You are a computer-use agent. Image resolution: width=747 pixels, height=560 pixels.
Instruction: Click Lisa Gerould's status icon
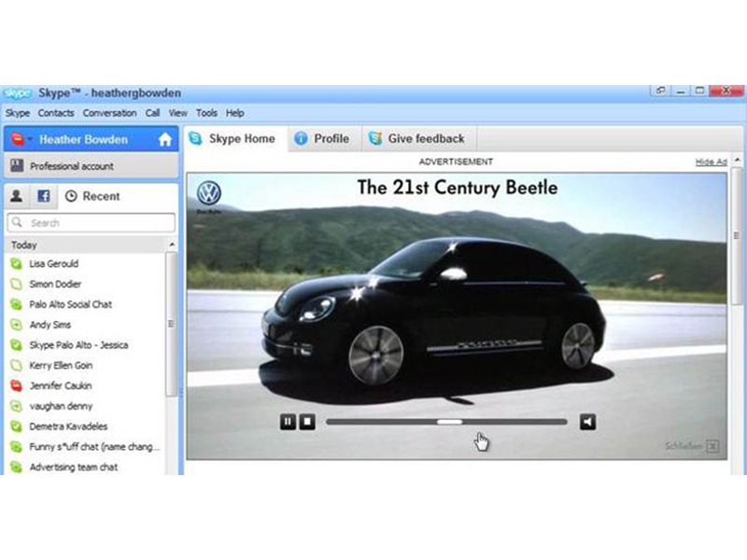16,264
